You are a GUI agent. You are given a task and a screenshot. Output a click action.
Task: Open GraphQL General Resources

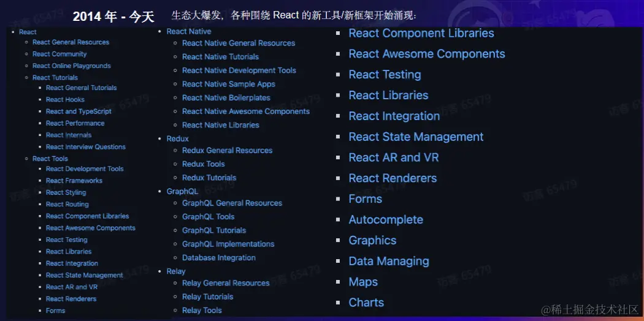[232, 203]
